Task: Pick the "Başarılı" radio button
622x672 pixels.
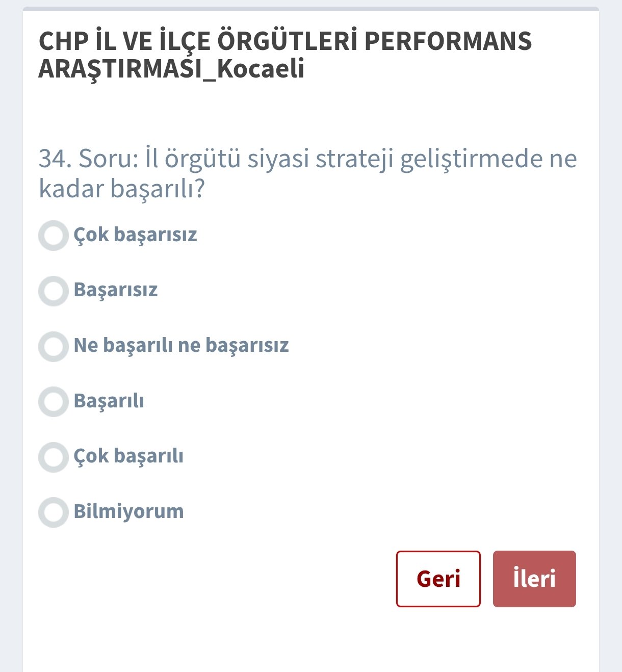Action: coord(53,401)
